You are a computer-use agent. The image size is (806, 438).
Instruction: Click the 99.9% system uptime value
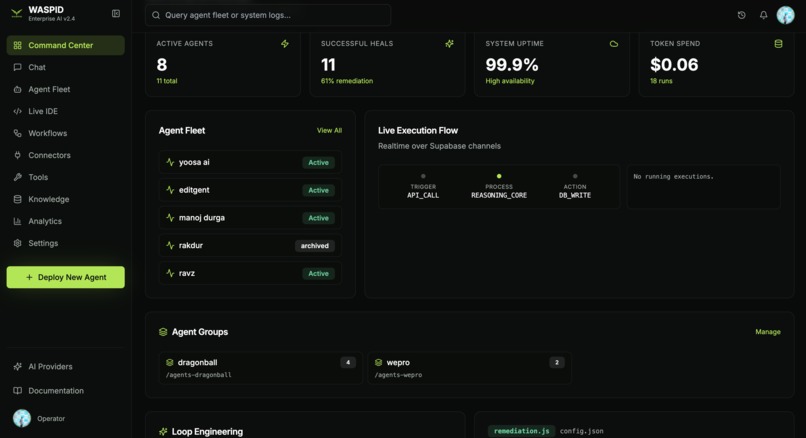pos(512,65)
